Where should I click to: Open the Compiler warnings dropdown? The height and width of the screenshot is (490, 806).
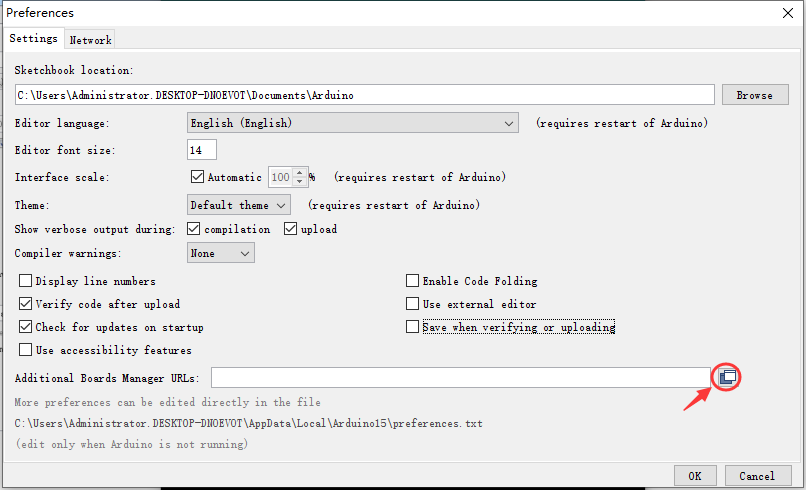tap(221, 253)
